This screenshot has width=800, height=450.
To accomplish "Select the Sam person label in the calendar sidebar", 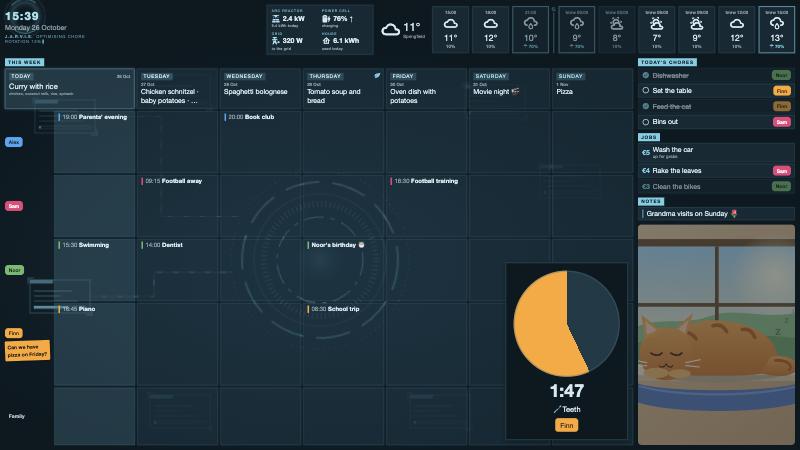I will pos(14,206).
